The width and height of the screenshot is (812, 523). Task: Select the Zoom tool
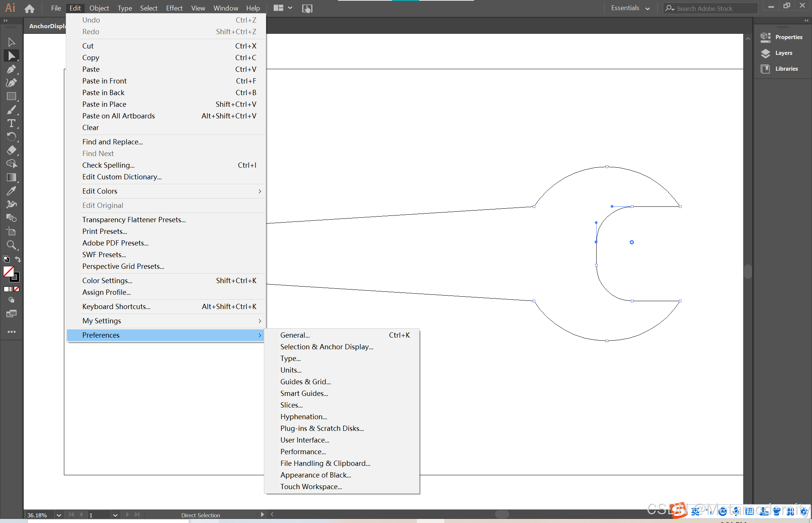(11, 245)
